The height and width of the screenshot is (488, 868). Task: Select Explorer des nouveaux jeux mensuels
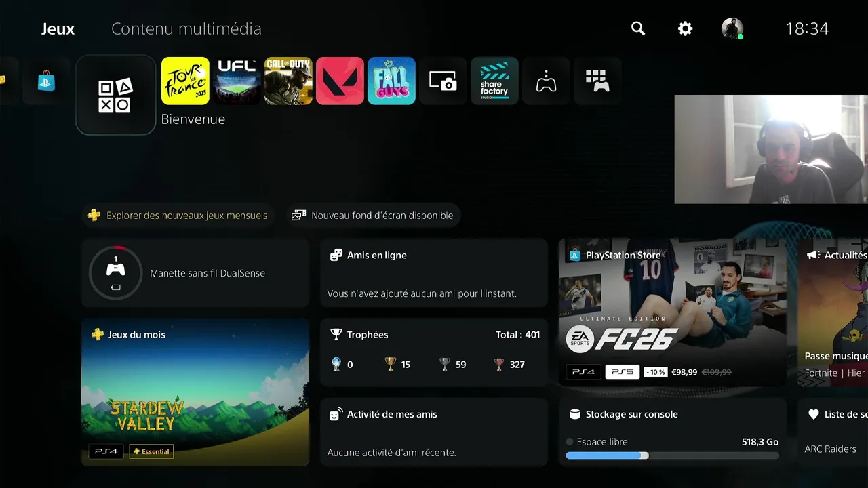coord(178,216)
